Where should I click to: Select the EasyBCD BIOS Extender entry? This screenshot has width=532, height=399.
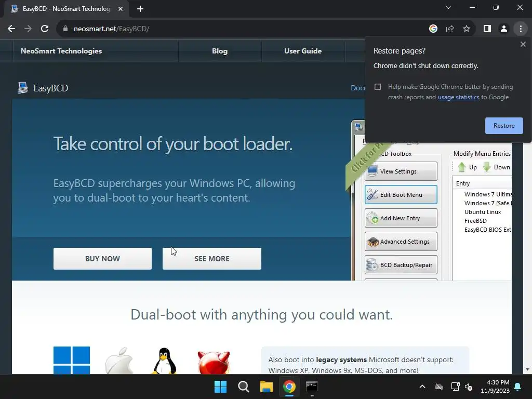coord(487,230)
